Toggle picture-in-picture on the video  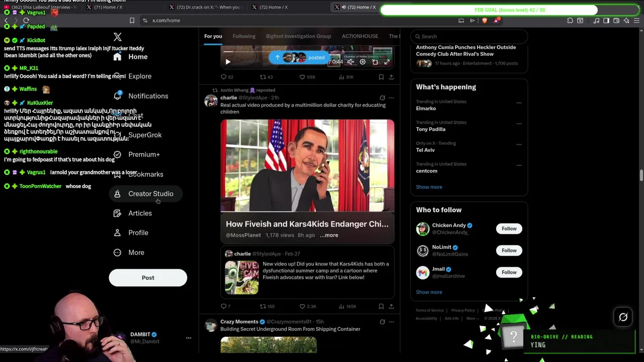tap(375, 62)
